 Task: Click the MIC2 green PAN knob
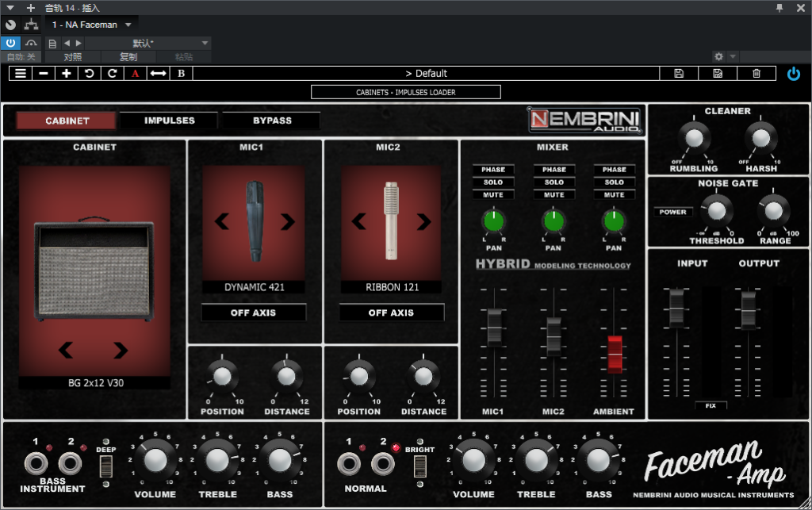[553, 221]
